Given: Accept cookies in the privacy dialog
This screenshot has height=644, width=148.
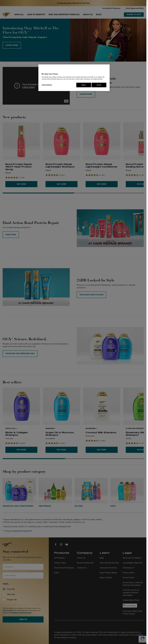Looking at the screenshot, I should pos(99,85).
